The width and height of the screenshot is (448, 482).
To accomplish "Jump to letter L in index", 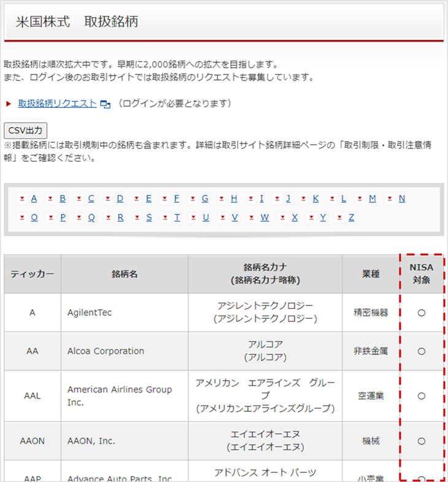I will (344, 198).
